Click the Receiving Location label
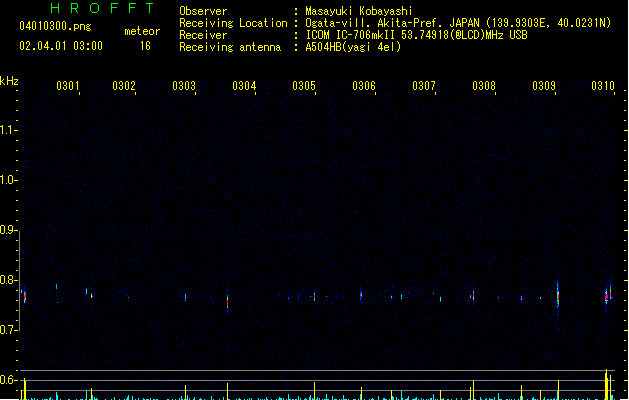The width and height of the screenshot is (629, 400). 233,23
